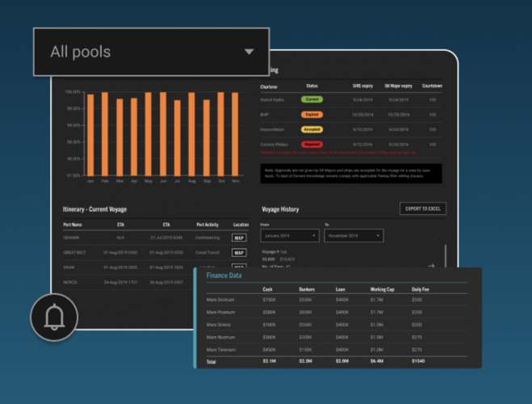532x404 pixels.
Task: Click the Mare Nostrum vessel row name
Action: pos(220,338)
